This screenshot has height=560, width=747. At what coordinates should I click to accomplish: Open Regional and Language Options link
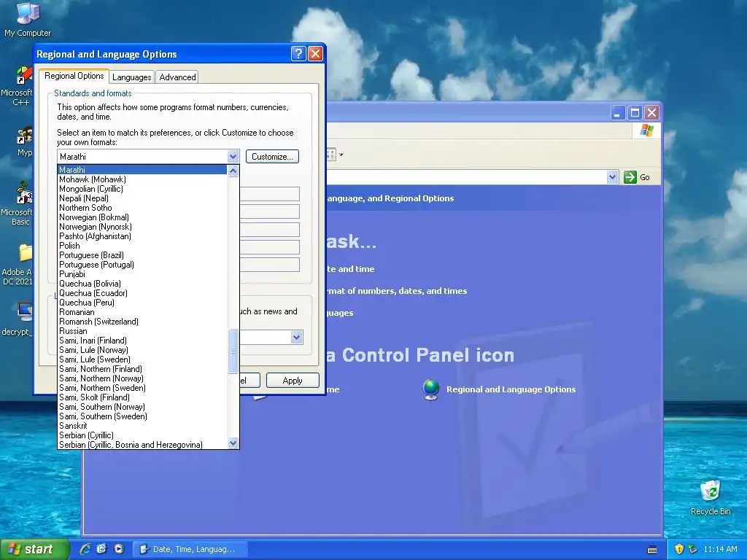tap(511, 389)
